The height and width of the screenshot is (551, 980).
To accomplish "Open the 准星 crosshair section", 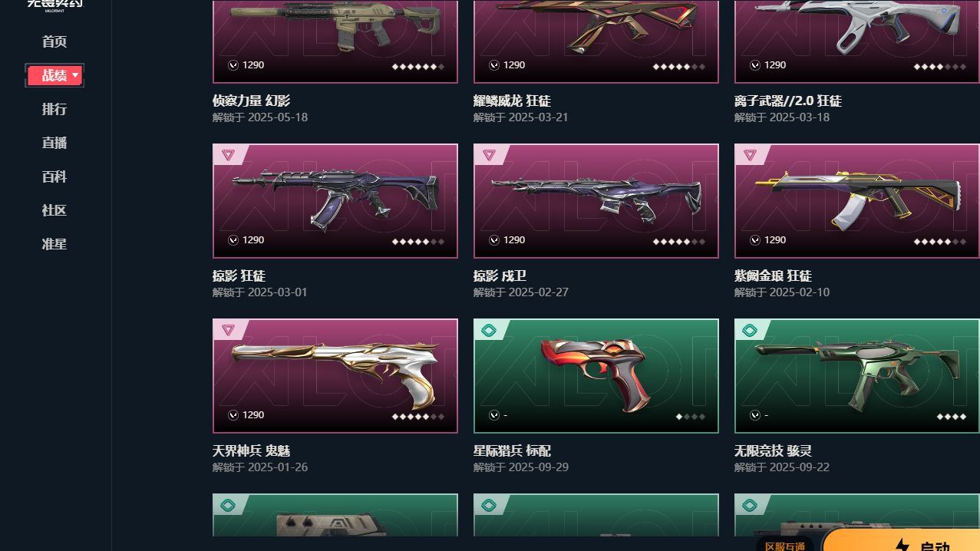I will coord(54,244).
